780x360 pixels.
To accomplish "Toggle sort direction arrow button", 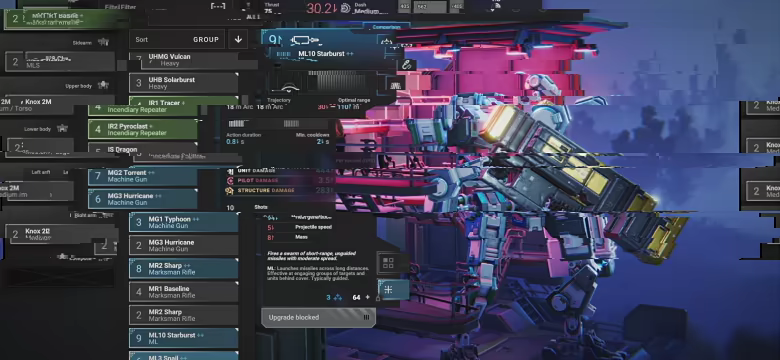I will (238, 39).
